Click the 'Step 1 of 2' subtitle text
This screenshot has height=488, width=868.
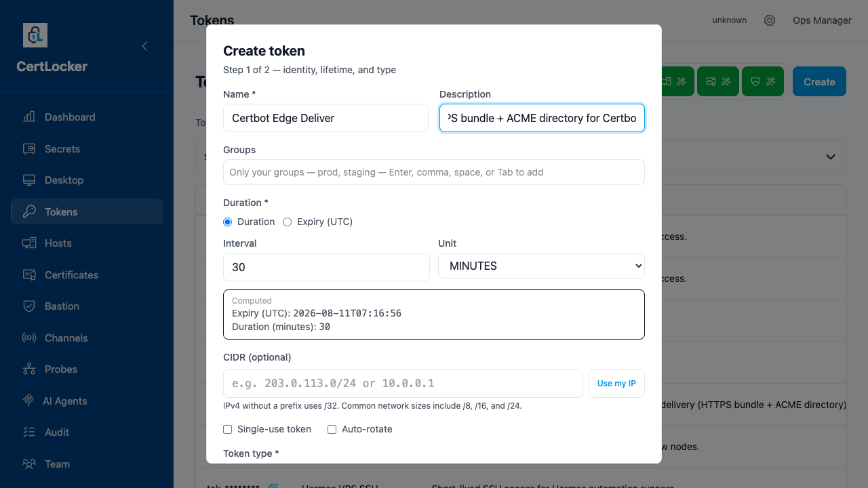(309, 70)
